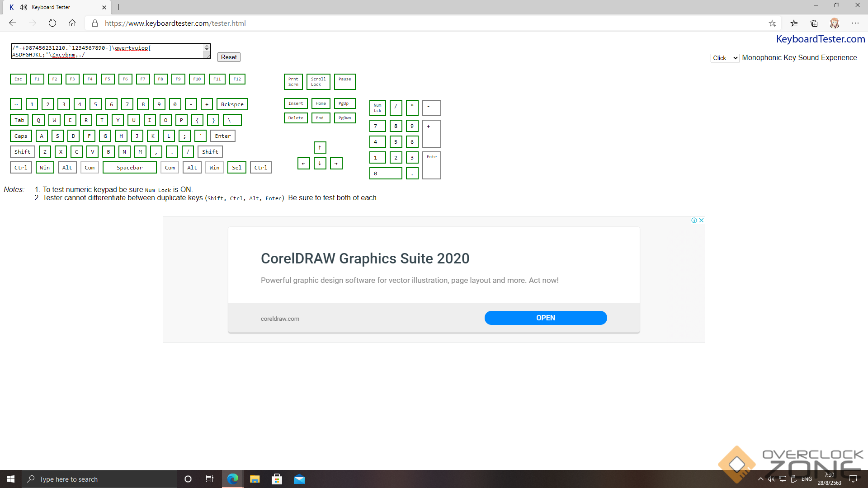Image resolution: width=868 pixels, height=488 pixels.
Task: Click the OPEN button in ad
Action: [x=545, y=318]
